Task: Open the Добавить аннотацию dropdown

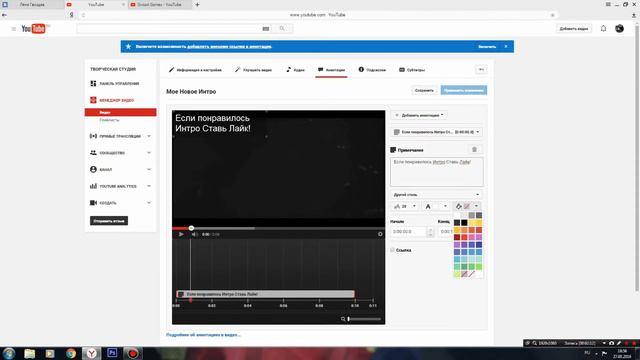Action: point(419,116)
